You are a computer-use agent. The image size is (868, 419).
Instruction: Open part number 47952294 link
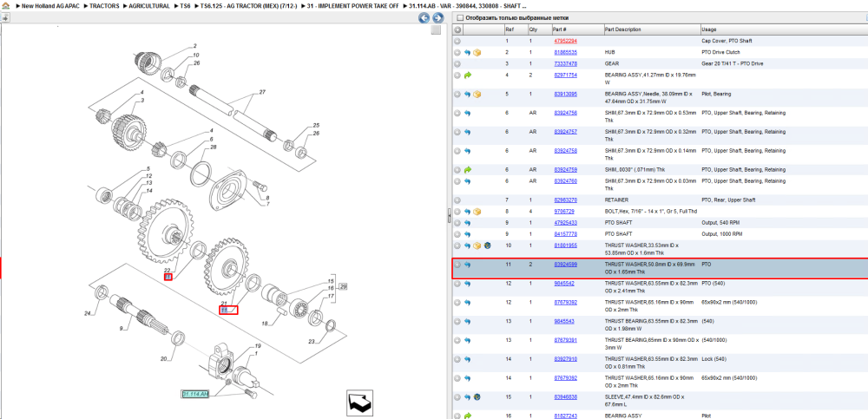coord(566,41)
